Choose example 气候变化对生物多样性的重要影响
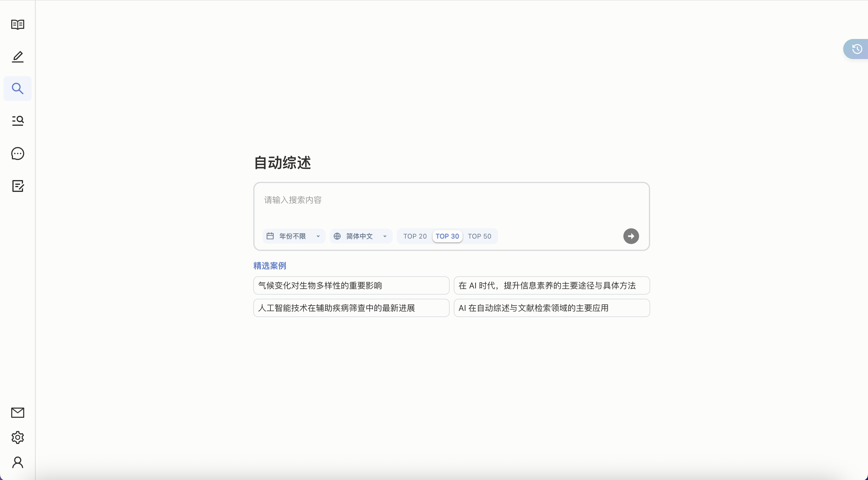Viewport: 868px width, 480px height. [351, 286]
